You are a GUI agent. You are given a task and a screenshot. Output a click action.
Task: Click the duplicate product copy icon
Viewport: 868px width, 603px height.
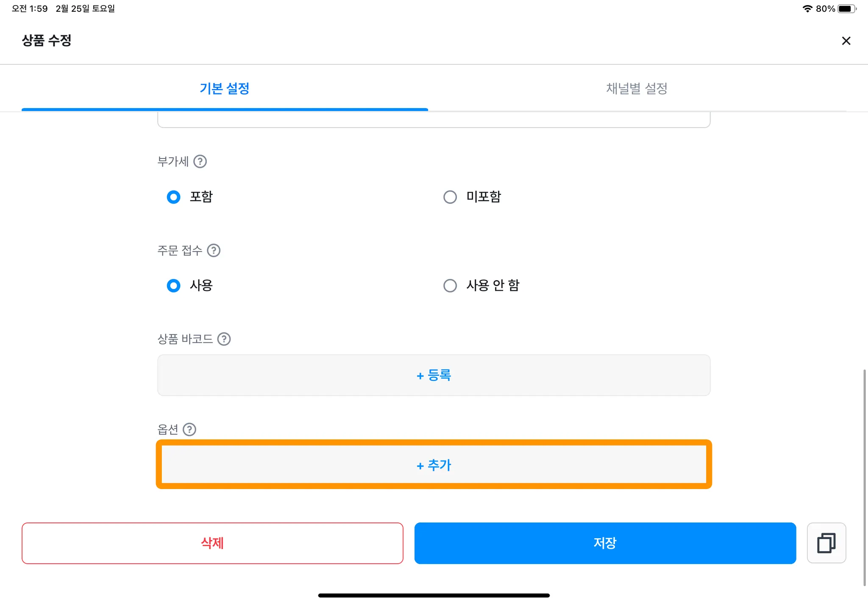click(826, 543)
